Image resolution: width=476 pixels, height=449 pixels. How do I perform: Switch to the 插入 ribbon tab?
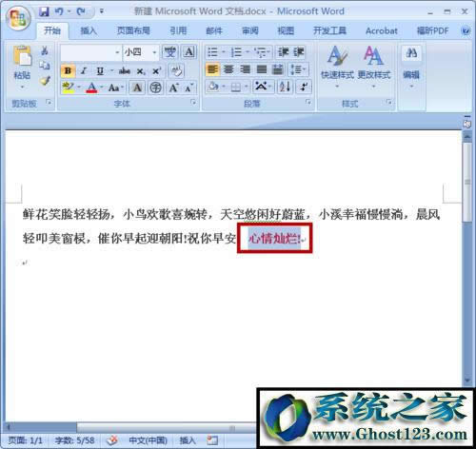pyautogui.click(x=89, y=30)
